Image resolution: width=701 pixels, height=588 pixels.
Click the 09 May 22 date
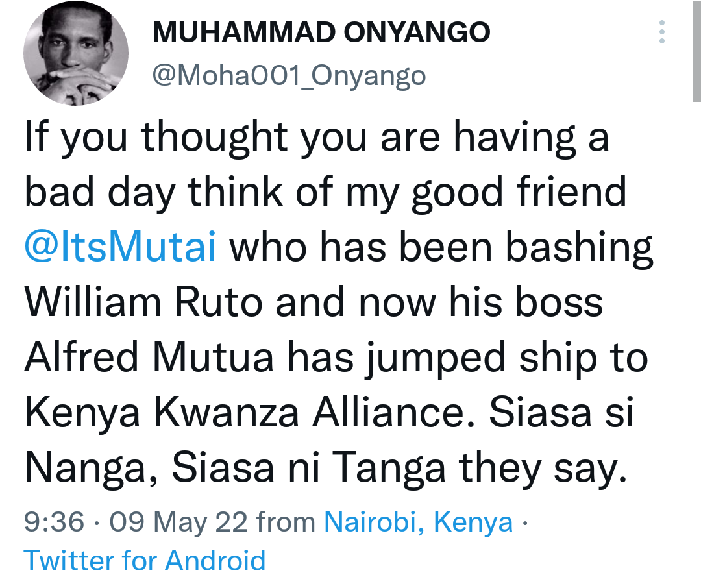point(178,521)
